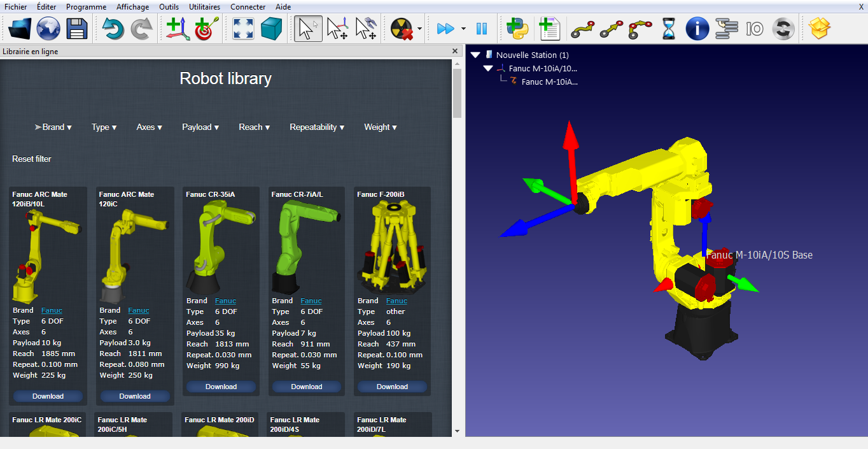The width and height of the screenshot is (868, 449).
Task: Click the Fanuc CR-7iA/L robot thumbnail
Action: click(x=307, y=246)
